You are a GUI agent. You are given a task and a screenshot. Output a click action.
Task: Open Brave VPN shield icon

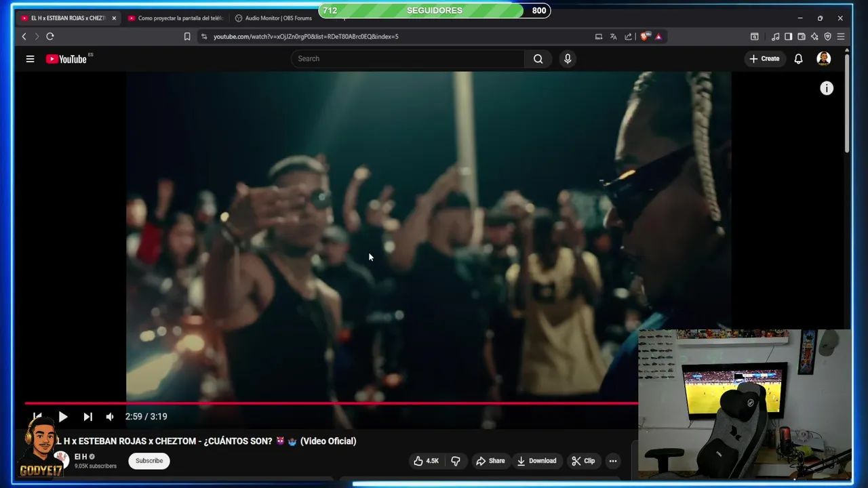827,37
